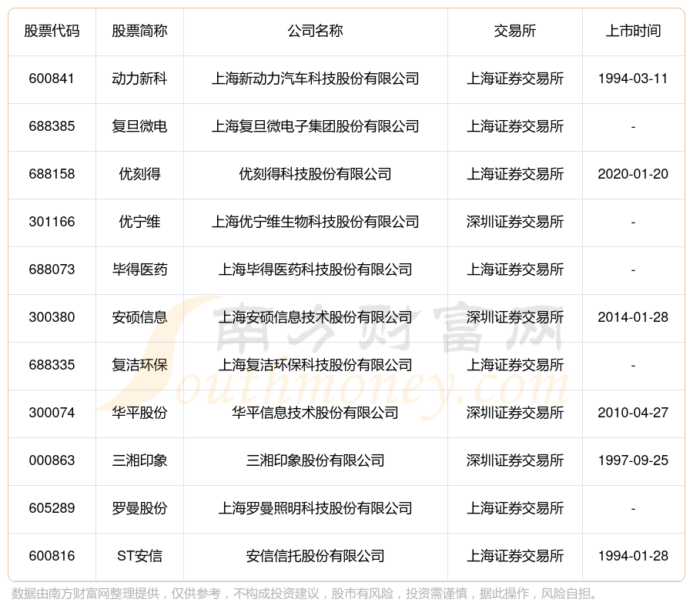Screen dimensions: 693x616
Task: Click the stock name 安硕信息
Action: click(x=139, y=317)
